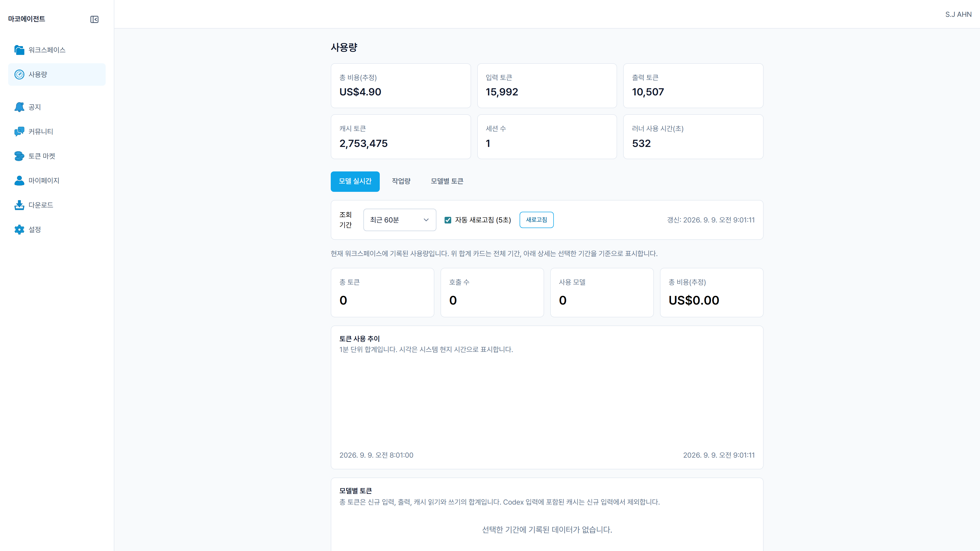The width and height of the screenshot is (980, 551).
Task: Click the 마코에이전트 app title
Action: tap(27, 19)
